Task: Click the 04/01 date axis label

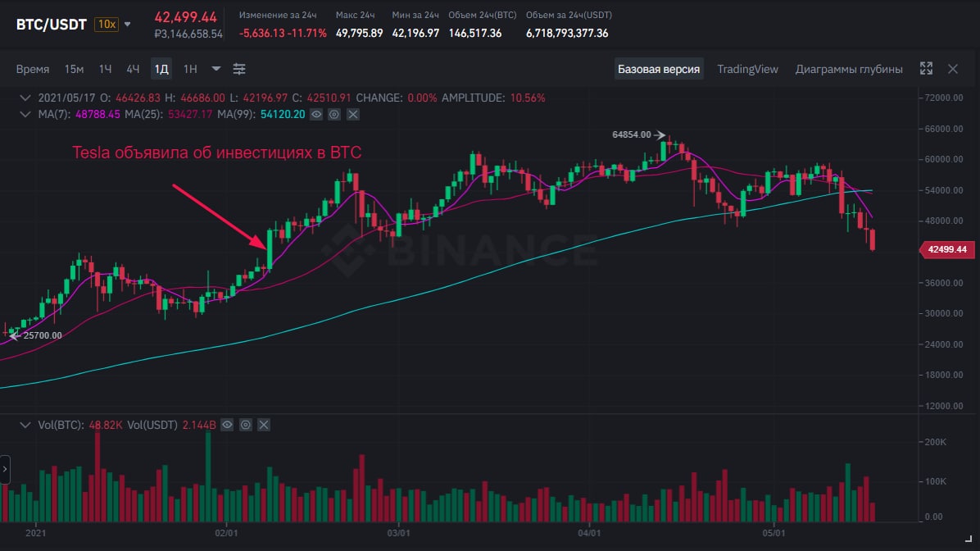Action: click(589, 533)
